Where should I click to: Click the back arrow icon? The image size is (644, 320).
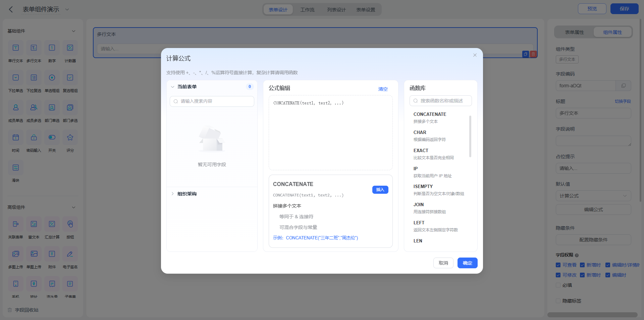pos(11,9)
